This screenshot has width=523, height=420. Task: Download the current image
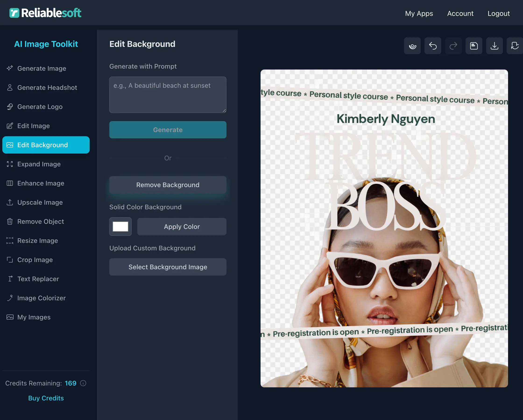[x=495, y=46]
